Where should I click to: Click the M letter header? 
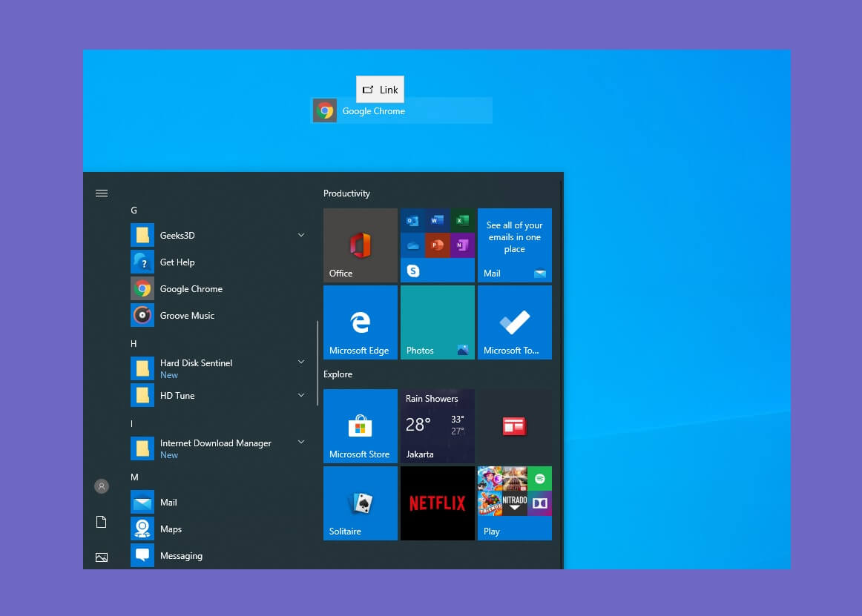coord(135,477)
